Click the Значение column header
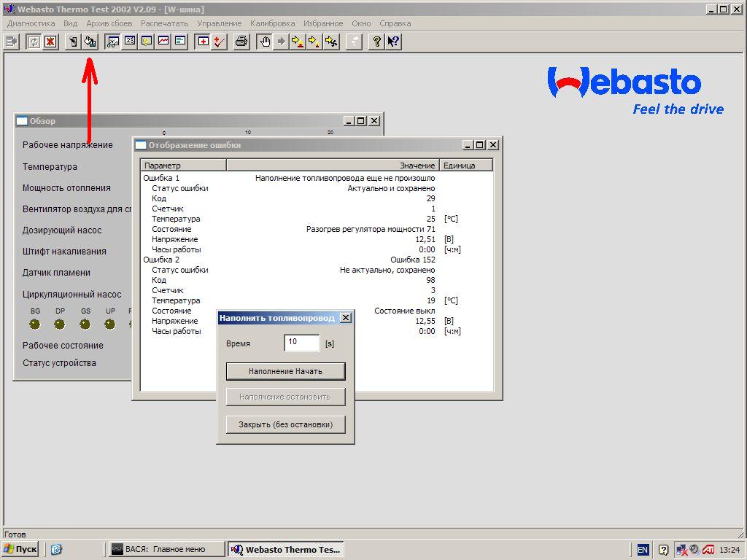The height and width of the screenshot is (560, 747). pyautogui.click(x=332, y=166)
